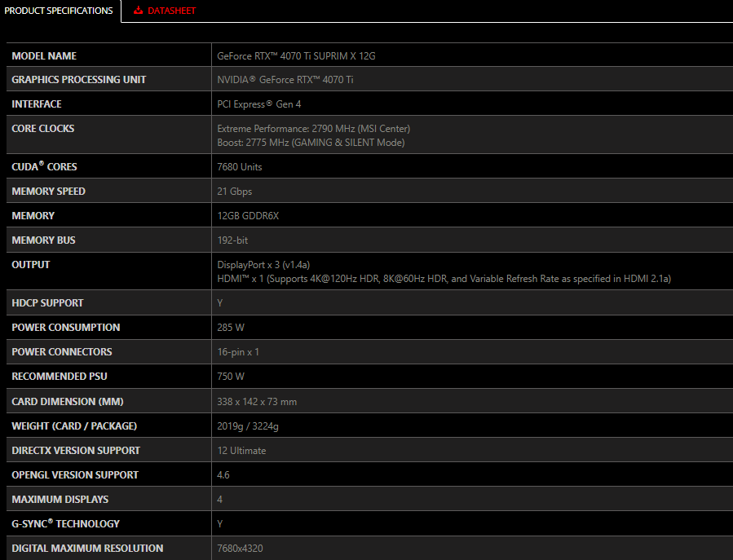Image resolution: width=733 pixels, height=560 pixels.
Task: Click the value GeForce RTX 4070 Ti SUPRIM X 12G
Action: [x=296, y=56]
